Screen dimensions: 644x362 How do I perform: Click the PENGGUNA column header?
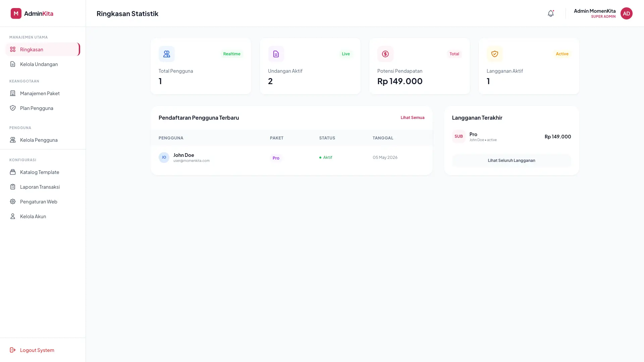point(171,138)
